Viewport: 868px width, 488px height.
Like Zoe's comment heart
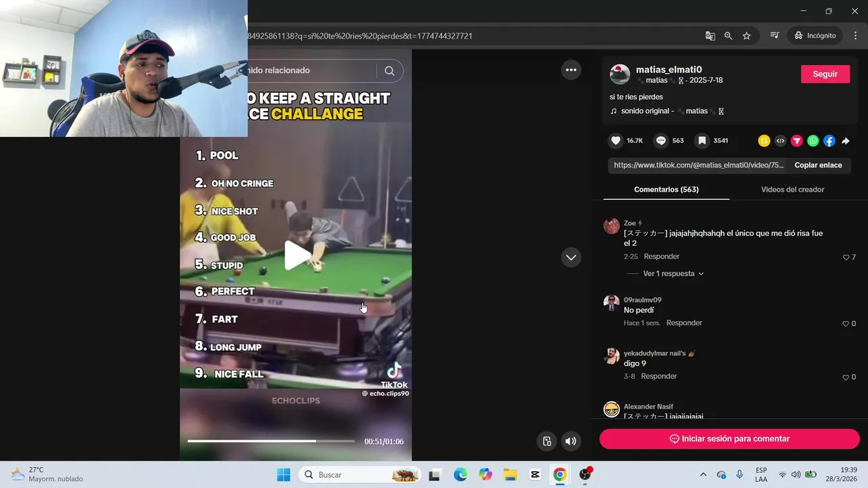click(846, 258)
